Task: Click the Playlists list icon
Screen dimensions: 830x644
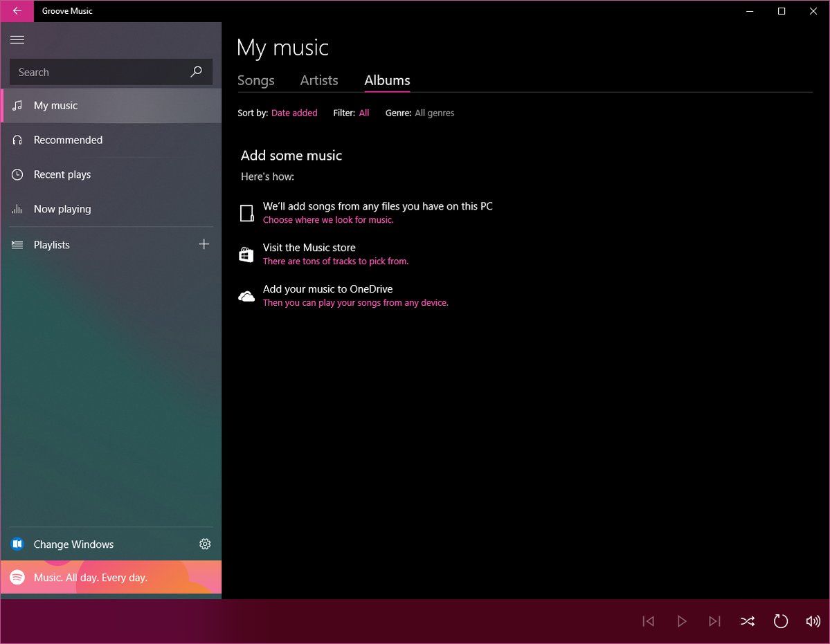Action: 17,245
